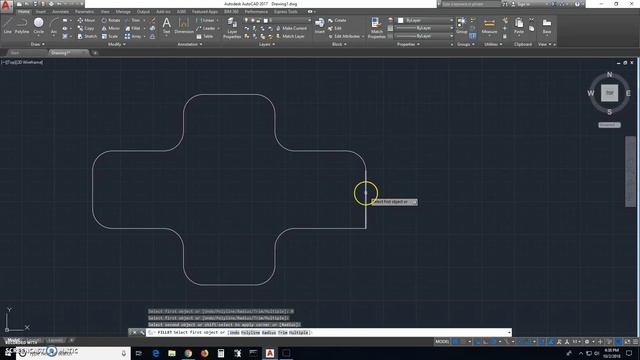Click the AutoCAD application menu logo
Screen dimensions: 640x360
click(x=6, y=6)
